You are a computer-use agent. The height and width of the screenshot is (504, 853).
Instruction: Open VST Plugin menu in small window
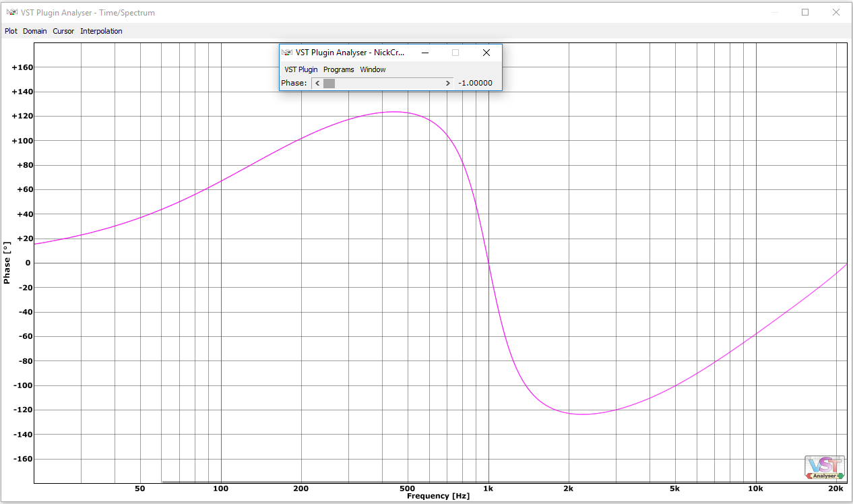(301, 69)
